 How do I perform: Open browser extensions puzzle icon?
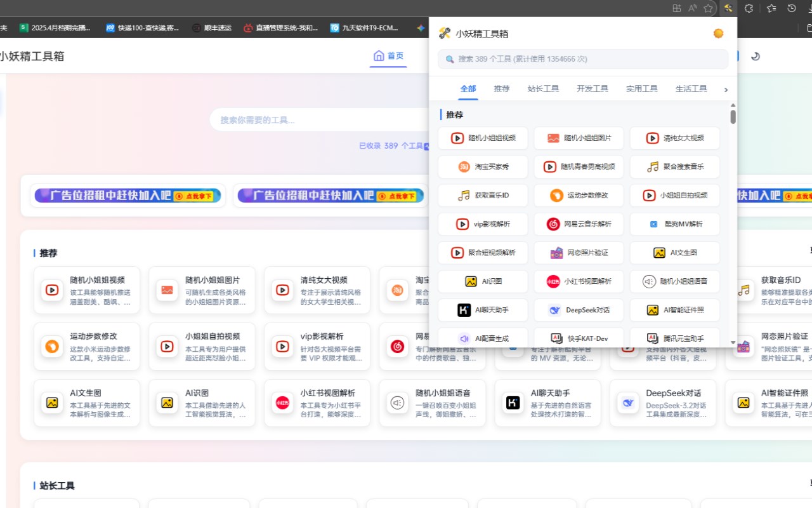[749, 8]
